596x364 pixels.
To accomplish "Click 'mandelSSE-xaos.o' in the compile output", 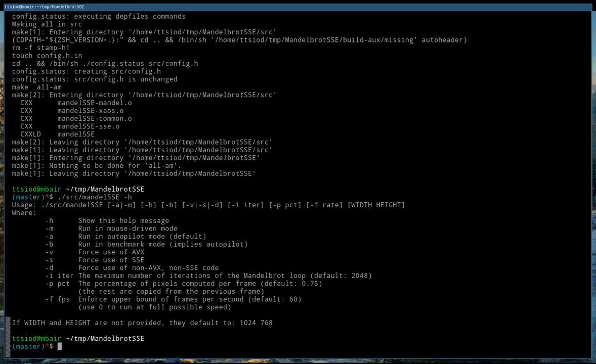I will point(90,111).
